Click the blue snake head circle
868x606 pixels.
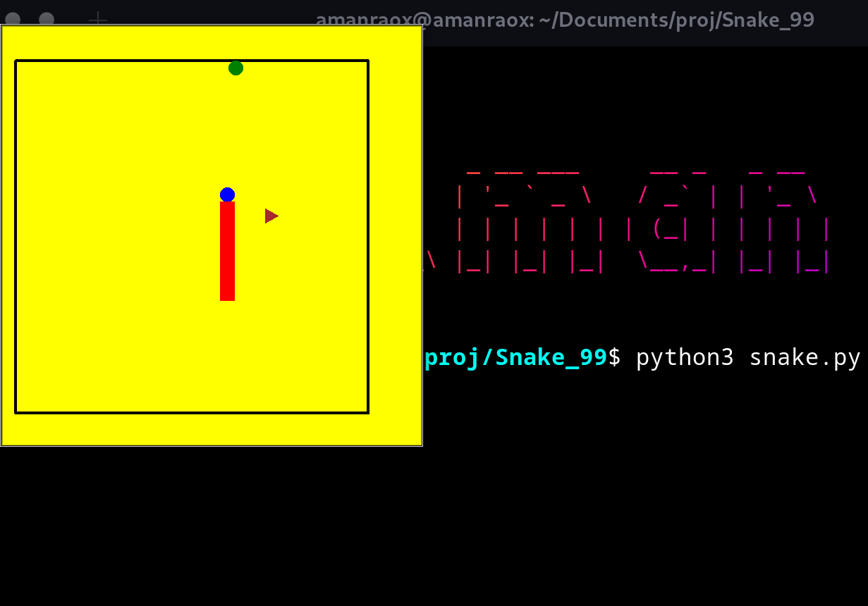click(x=227, y=195)
